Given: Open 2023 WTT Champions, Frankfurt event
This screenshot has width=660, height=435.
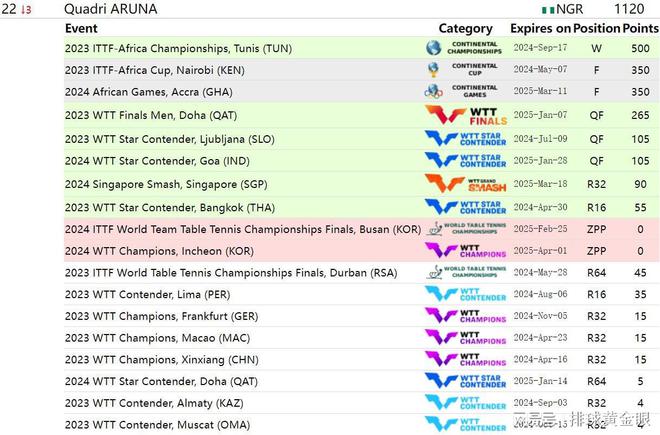Looking at the screenshot, I should [161, 316].
